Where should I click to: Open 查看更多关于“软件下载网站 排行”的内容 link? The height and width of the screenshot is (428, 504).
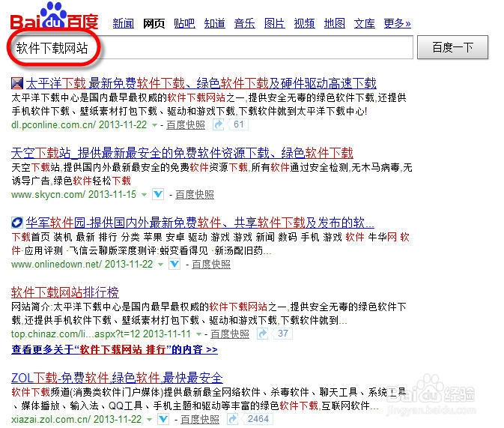click(115, 349)
